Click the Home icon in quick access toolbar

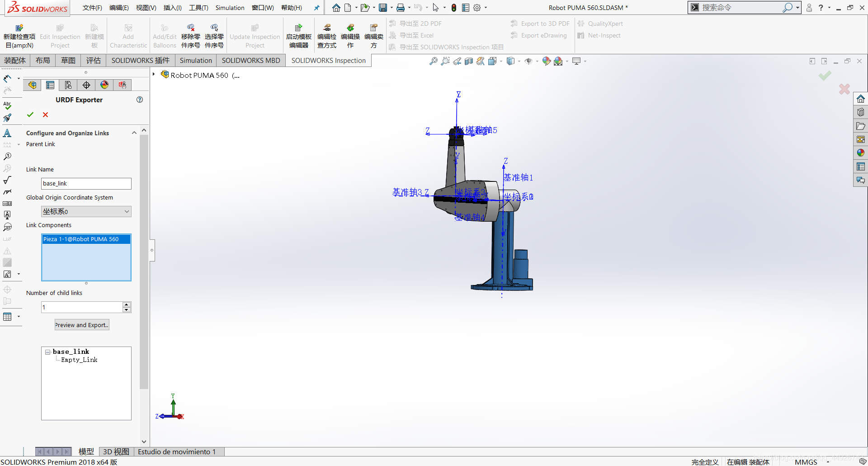point(336,8)
